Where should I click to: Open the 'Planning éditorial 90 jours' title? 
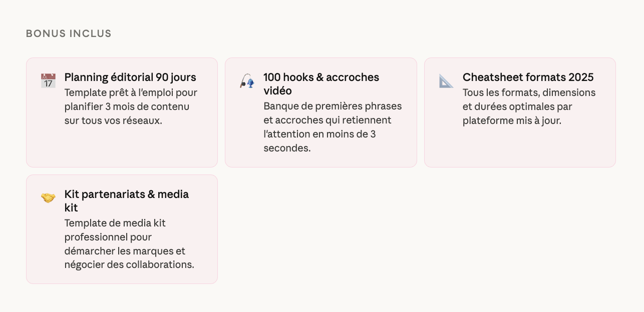130,77
